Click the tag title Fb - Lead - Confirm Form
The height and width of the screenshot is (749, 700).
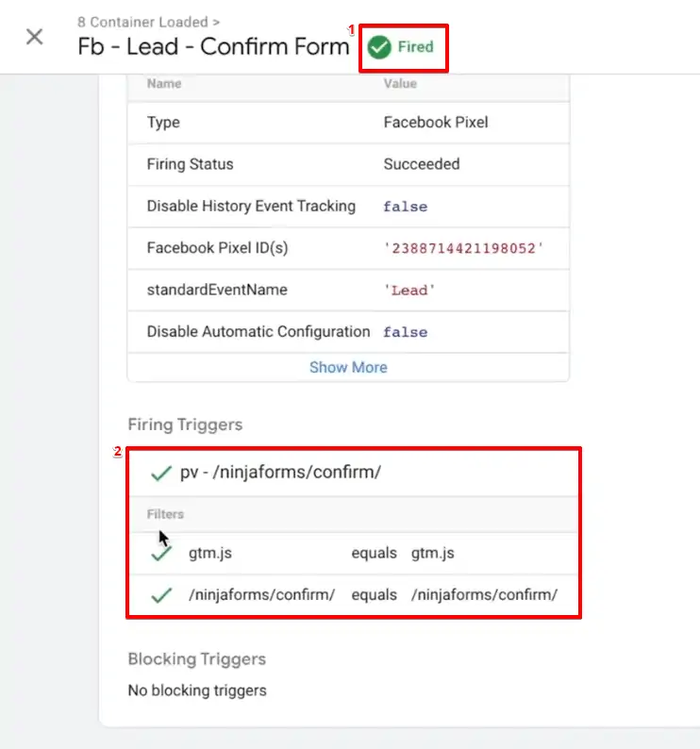click(x=213, y=46)
